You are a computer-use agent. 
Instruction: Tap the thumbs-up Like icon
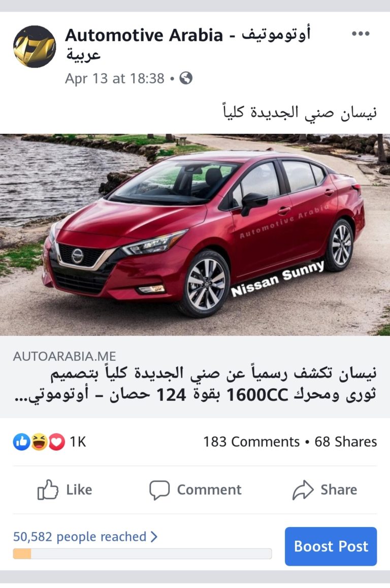(48, 490)
